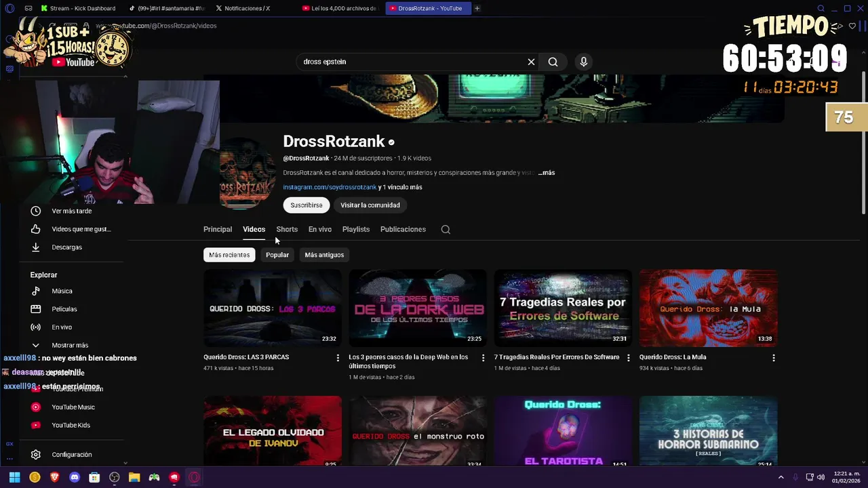This screenshot has height=488, width=868.
Task: Open El Legado Olvidado de Ivanov thumbnail
Action: [273, 432]
